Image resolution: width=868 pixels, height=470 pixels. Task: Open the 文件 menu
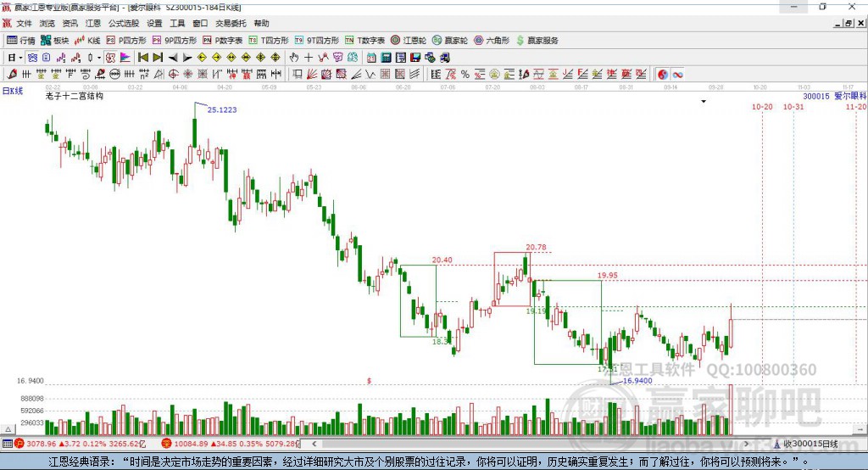[x=24, y=23]
